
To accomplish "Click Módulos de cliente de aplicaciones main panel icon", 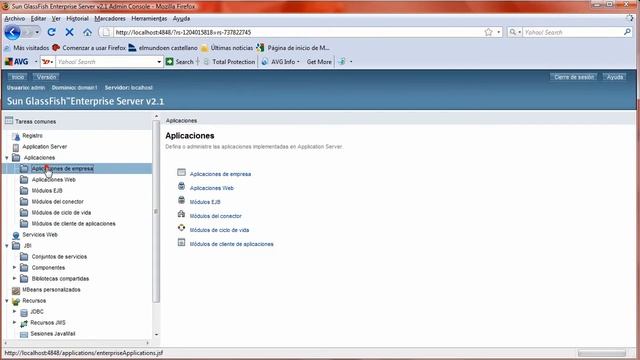I will coord(181,242).
